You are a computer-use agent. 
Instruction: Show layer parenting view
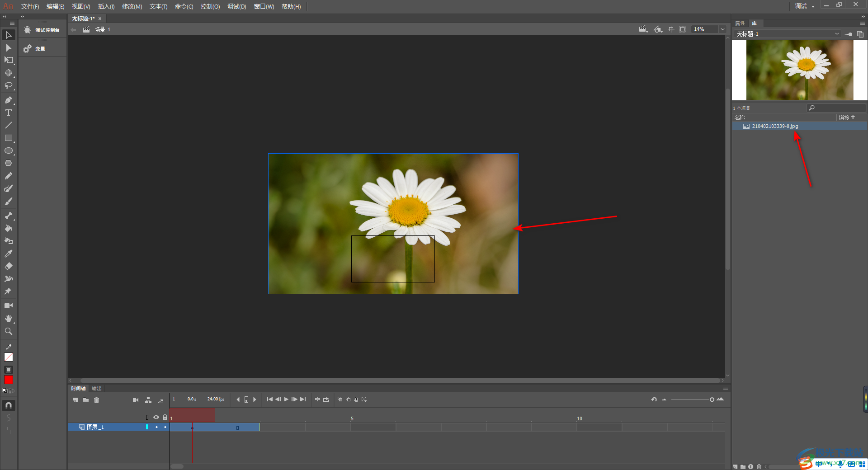[x=148, y=400]
